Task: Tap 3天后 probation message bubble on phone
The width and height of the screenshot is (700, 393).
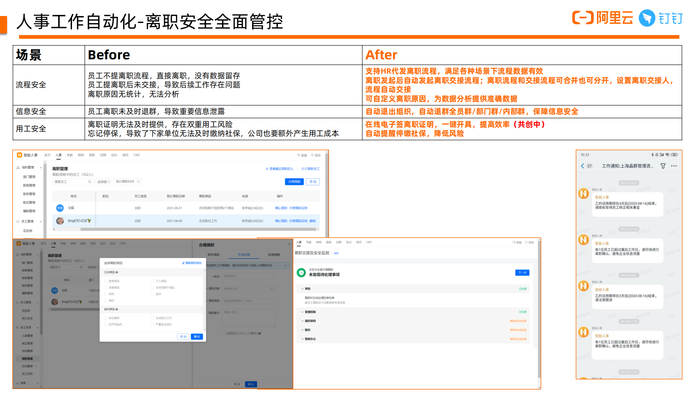Action: tap(627, 297)
